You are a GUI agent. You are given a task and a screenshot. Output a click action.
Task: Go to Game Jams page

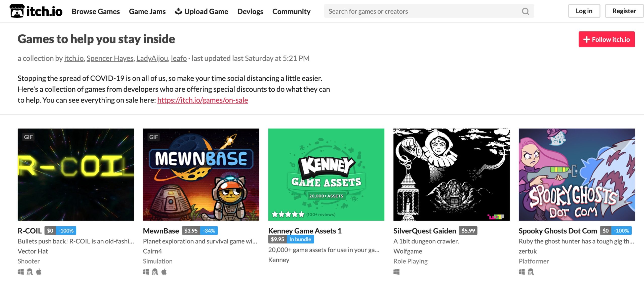click(147, 11)
